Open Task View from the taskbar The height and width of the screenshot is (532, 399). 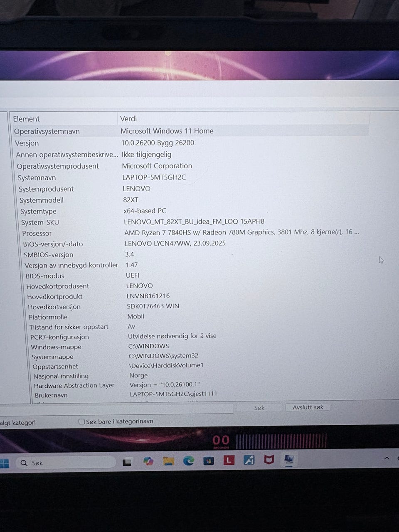tap(127, 462)
